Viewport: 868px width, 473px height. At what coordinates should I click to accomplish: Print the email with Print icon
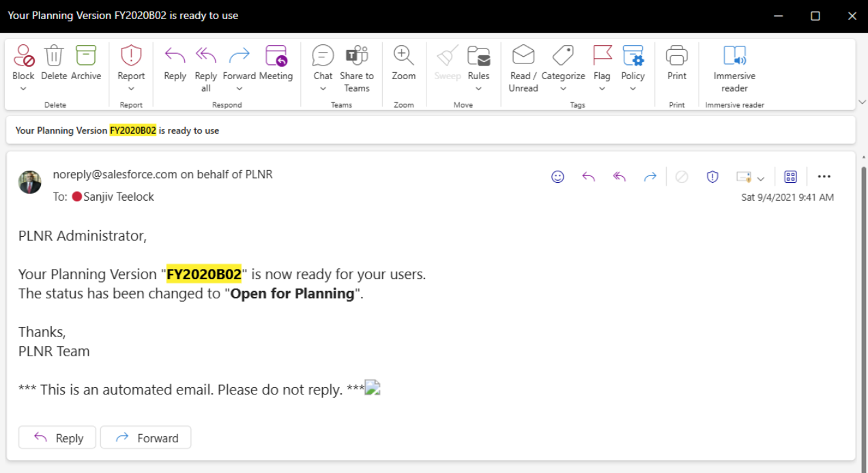(x=676, y=56)
